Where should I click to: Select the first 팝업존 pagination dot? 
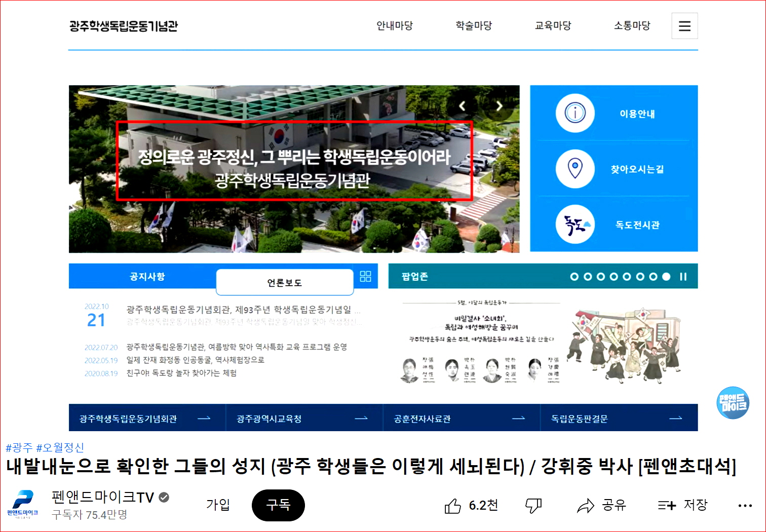coord(574,277)
